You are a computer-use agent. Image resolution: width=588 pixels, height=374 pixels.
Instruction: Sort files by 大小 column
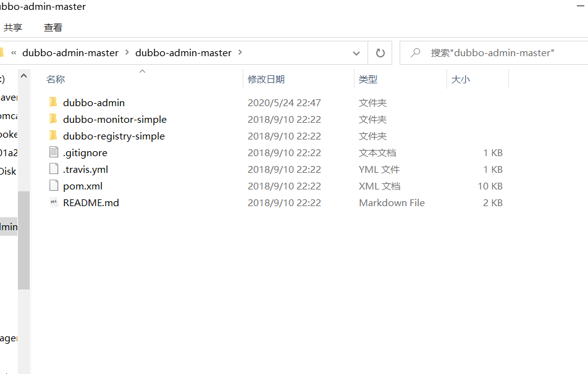(x=461, y=80)
